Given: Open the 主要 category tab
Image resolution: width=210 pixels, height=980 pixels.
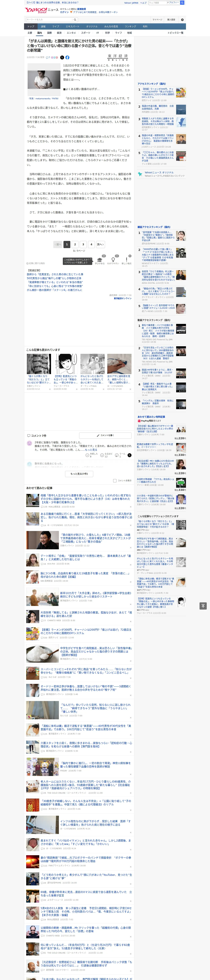Looking at the screenshot, I should coord(30,33).
